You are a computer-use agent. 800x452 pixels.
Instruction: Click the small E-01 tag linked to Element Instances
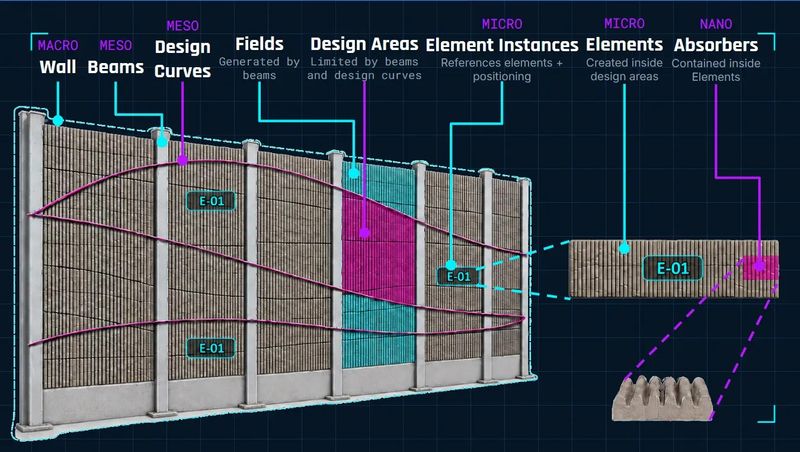click(458, 277)
